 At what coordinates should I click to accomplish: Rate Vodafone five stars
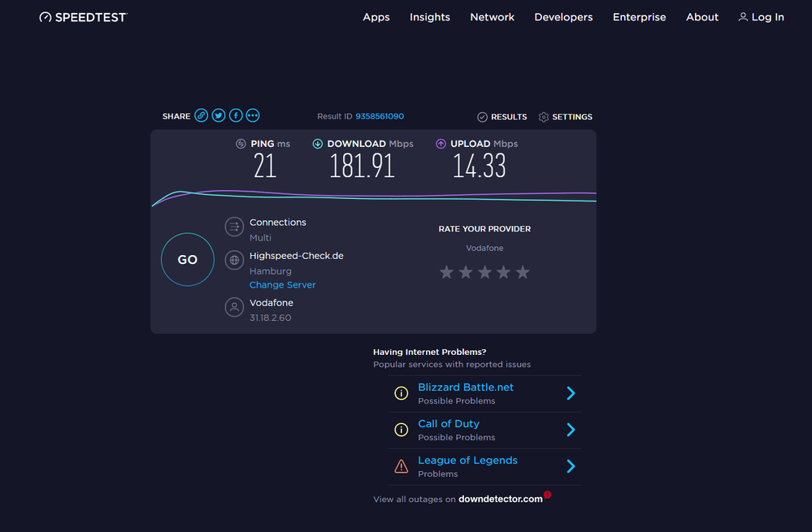point(523,272)
